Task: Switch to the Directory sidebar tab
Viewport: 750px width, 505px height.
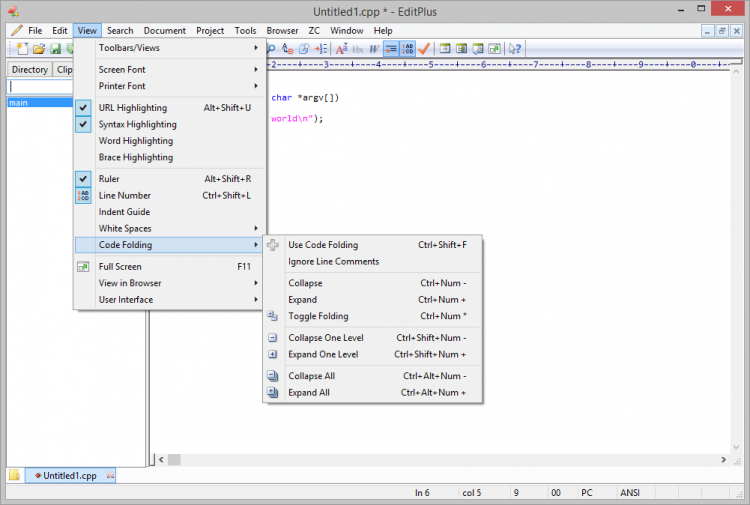Action: click(x=29, y=70)
